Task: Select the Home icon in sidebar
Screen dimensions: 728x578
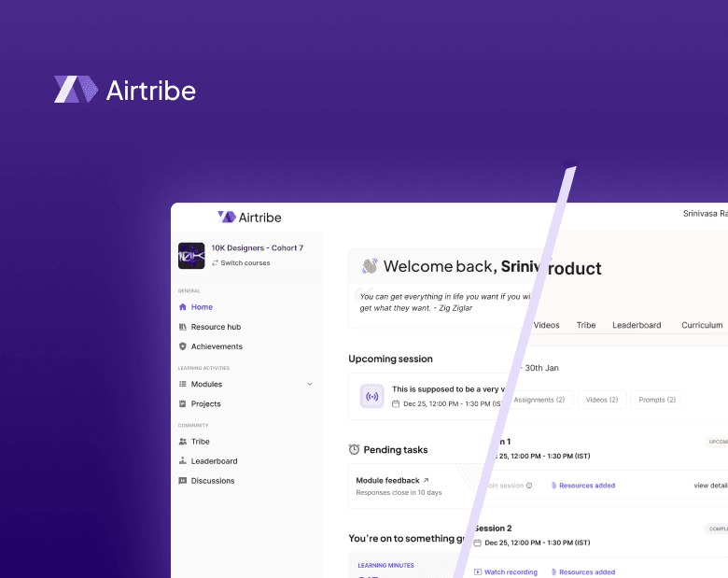Action: click(182, 306)
